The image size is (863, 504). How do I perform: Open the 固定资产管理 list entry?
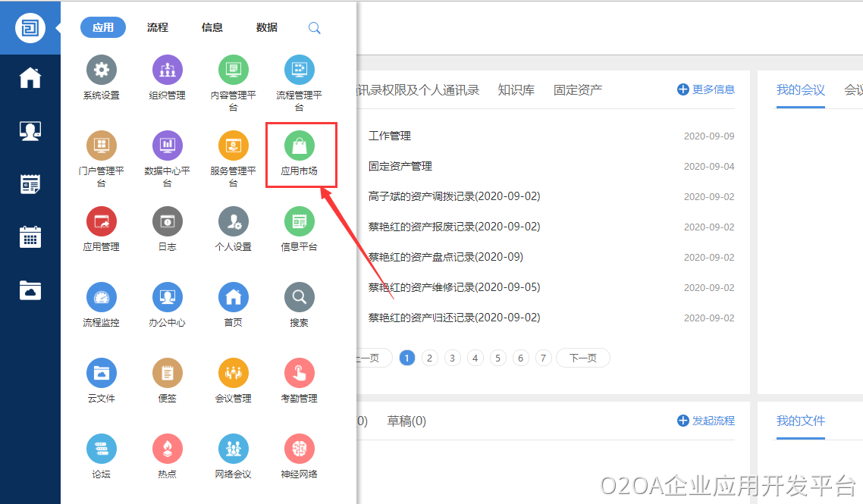click(400, 166)
